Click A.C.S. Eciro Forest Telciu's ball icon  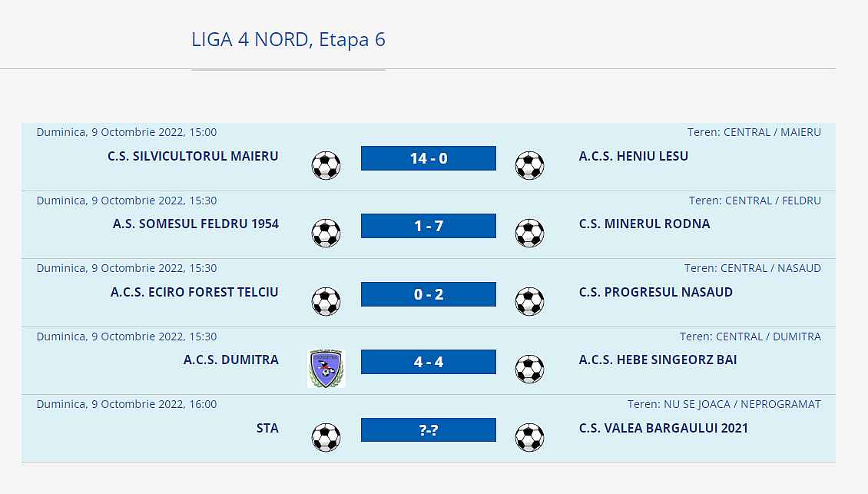click(326, 301)
